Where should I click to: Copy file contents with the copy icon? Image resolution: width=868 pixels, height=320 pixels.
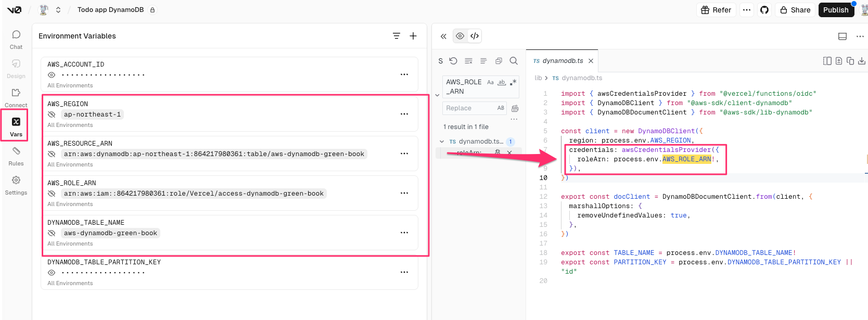point(850,61)
